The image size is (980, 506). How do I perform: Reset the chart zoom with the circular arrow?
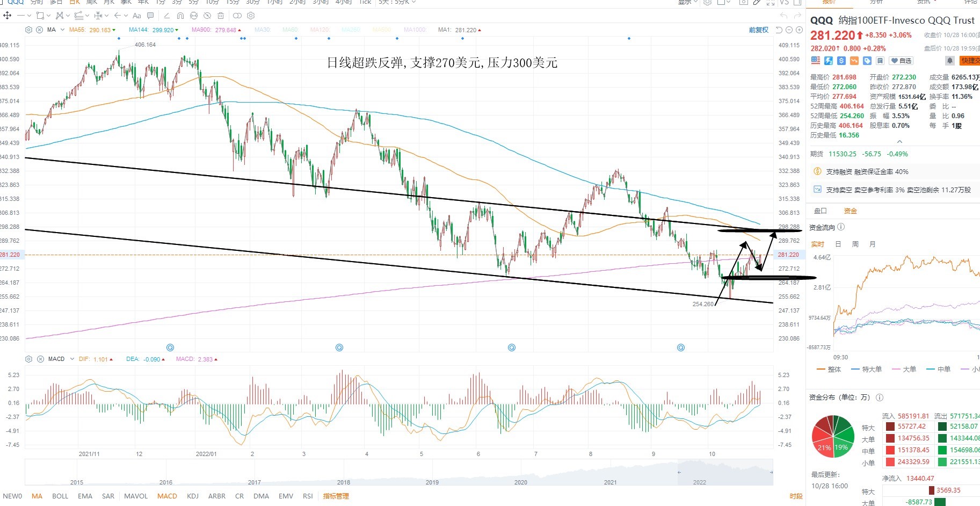[x=779, y=30]
